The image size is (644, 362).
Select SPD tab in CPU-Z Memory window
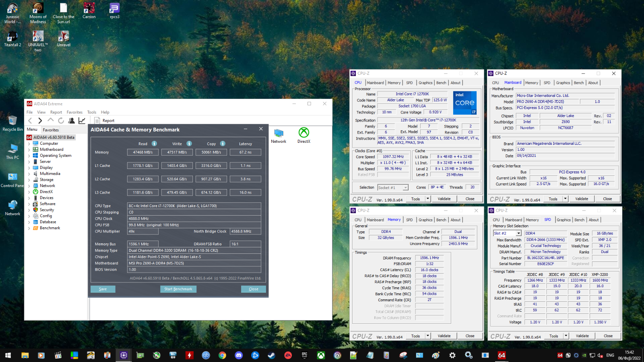coord(409,220)
